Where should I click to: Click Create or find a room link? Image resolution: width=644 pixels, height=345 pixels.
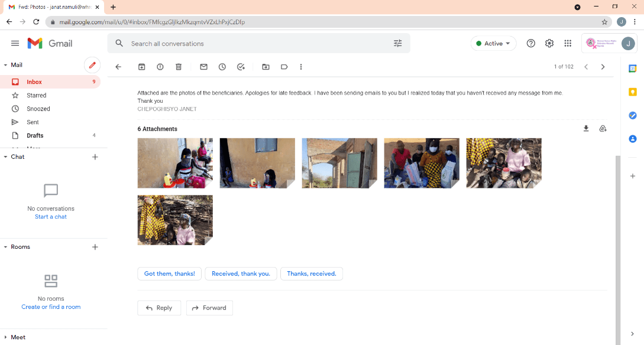click(51, 307)
